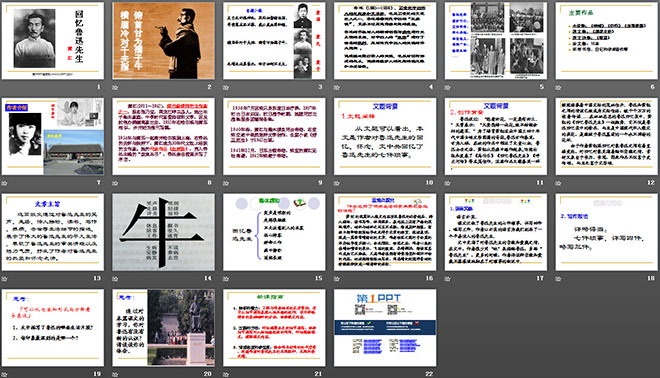The width and height of the screenshot is (660, 378).
Task: Click the animation star icon under slide 14
Action: coord(115,279)
